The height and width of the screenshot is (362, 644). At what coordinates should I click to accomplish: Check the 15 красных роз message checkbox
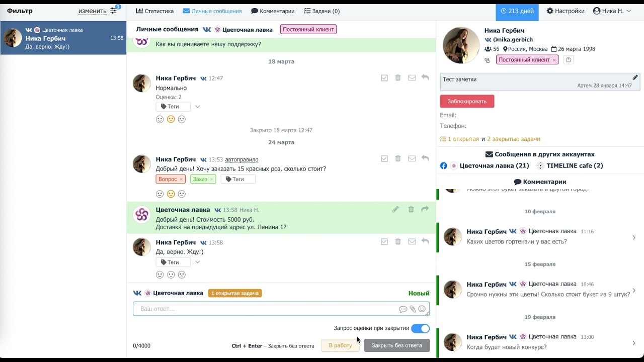click(x=384, y=158)
